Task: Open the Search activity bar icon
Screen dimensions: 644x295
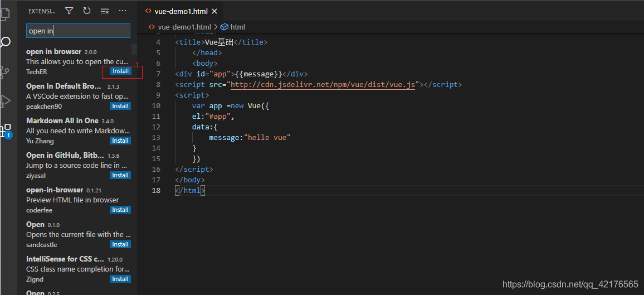Action: pyautogui.click(x=4, y=43)
